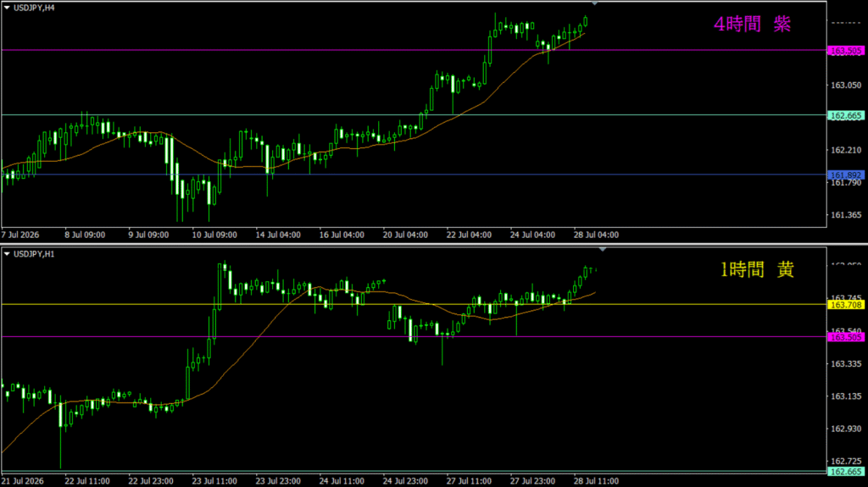This screenshot has width=868, height=487.
Task: Open the USDJPY,H1 chart dropdown triangle
Action: click(7, 254)
